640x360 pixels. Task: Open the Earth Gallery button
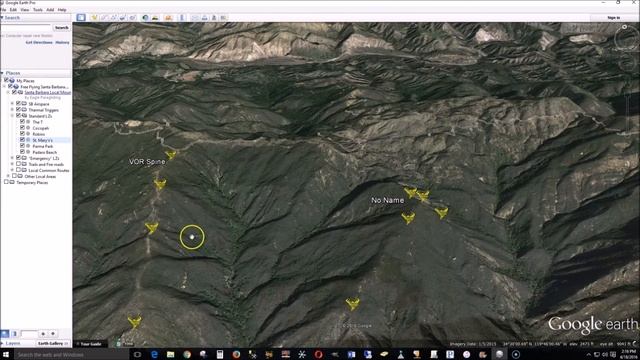click(53, 343)
